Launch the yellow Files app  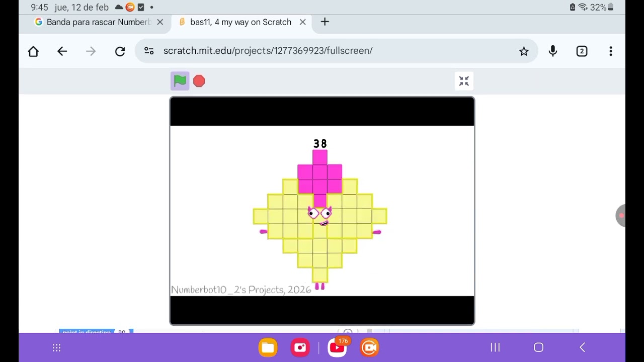tap(268, 347)
